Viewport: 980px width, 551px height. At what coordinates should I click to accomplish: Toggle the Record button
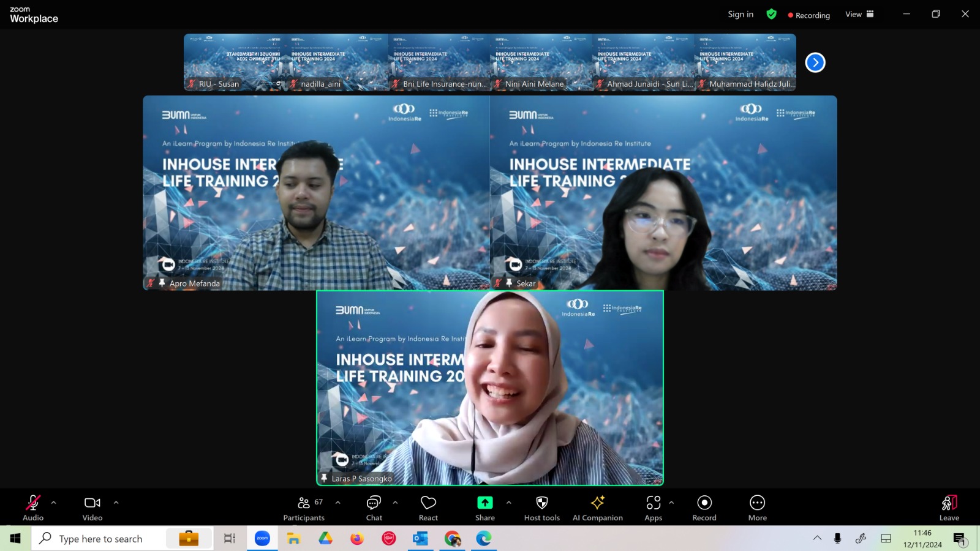coord(704,508)
